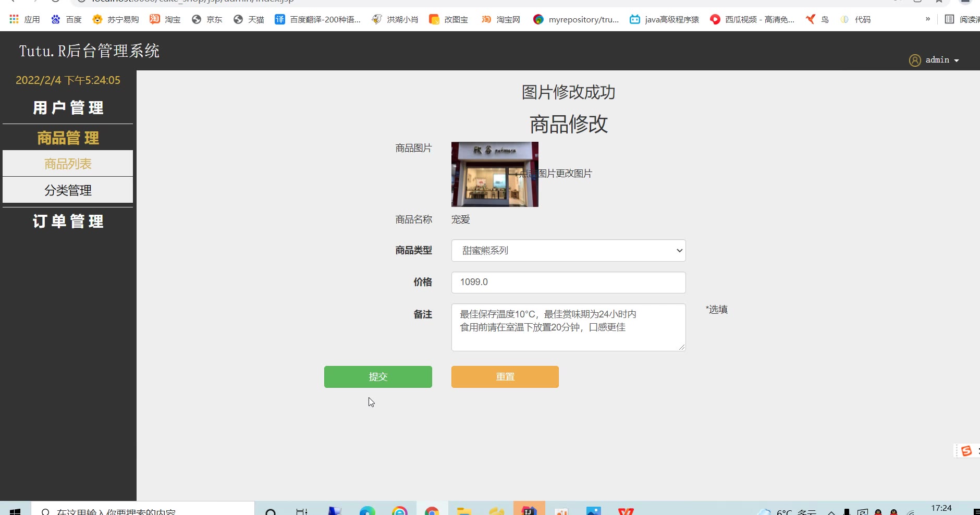Open the 商品类型 dropdown
The width and height of the screenshot is (980, 515).
click(x=568, y=251)
